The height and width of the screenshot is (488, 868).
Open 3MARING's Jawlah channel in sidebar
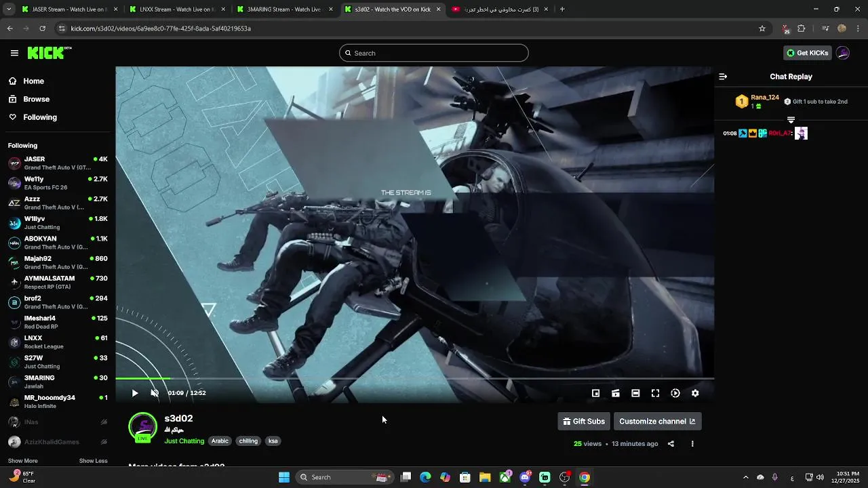pyautogui.click(x=58, y=382)
